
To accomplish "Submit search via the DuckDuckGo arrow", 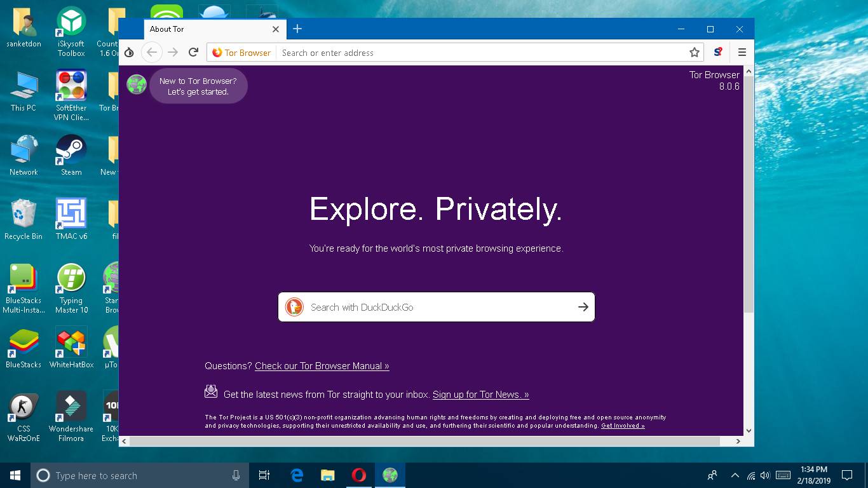I will 583,307.
